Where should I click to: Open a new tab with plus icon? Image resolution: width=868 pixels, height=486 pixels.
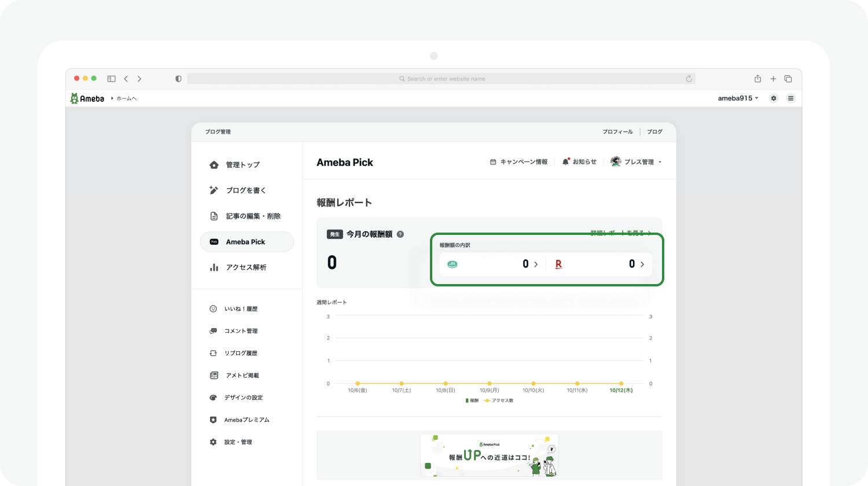click(773, 79)
